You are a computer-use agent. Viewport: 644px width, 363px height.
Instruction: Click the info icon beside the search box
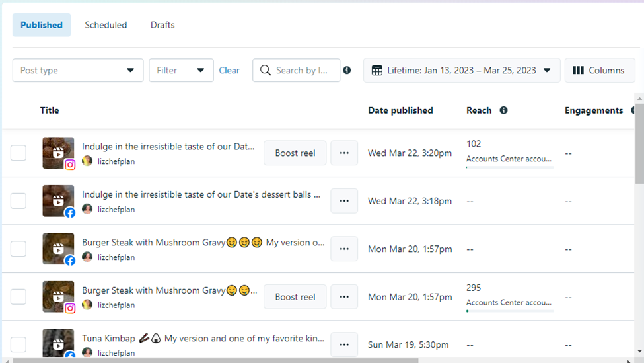tap(347, 71)
